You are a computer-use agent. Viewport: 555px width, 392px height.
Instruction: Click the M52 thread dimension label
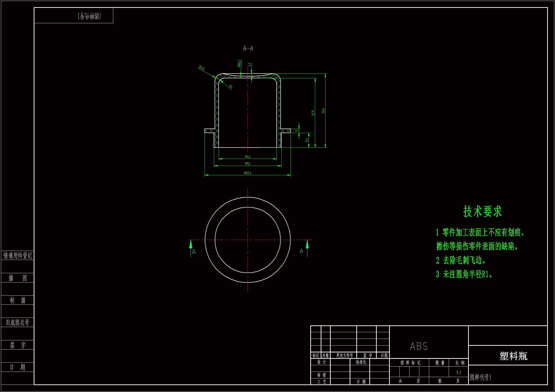pos(248,164)
